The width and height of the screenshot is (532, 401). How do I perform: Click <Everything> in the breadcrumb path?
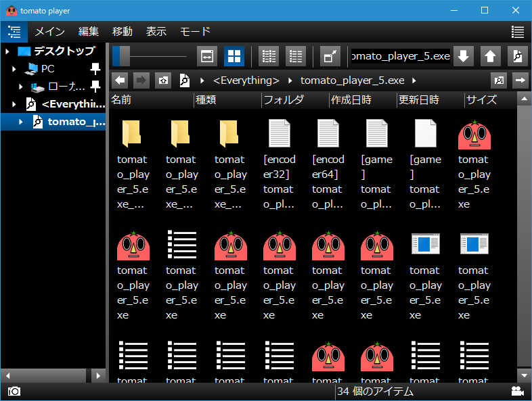click(246, 80)
